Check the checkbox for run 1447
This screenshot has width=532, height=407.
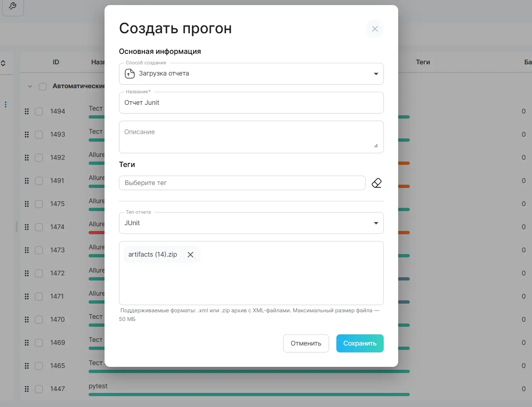39,389
